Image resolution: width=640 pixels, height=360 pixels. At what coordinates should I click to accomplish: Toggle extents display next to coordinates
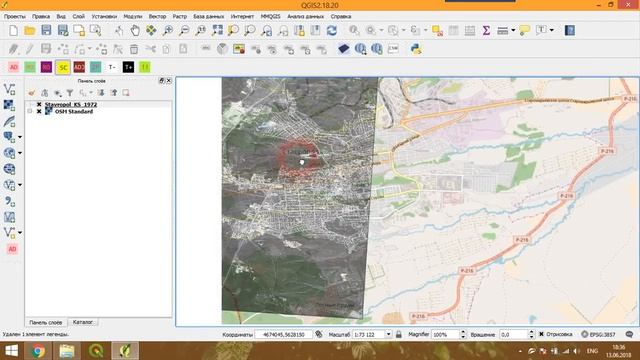point(319,334)
